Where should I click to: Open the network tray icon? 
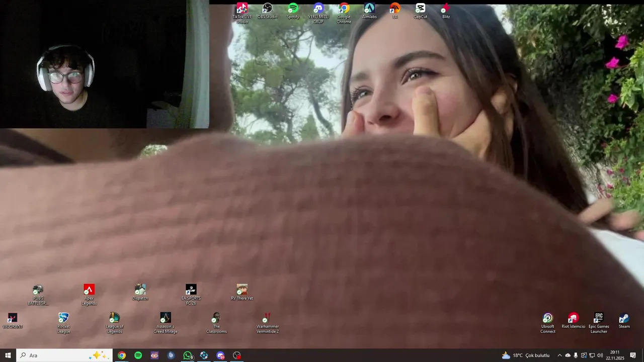point(592,355)
